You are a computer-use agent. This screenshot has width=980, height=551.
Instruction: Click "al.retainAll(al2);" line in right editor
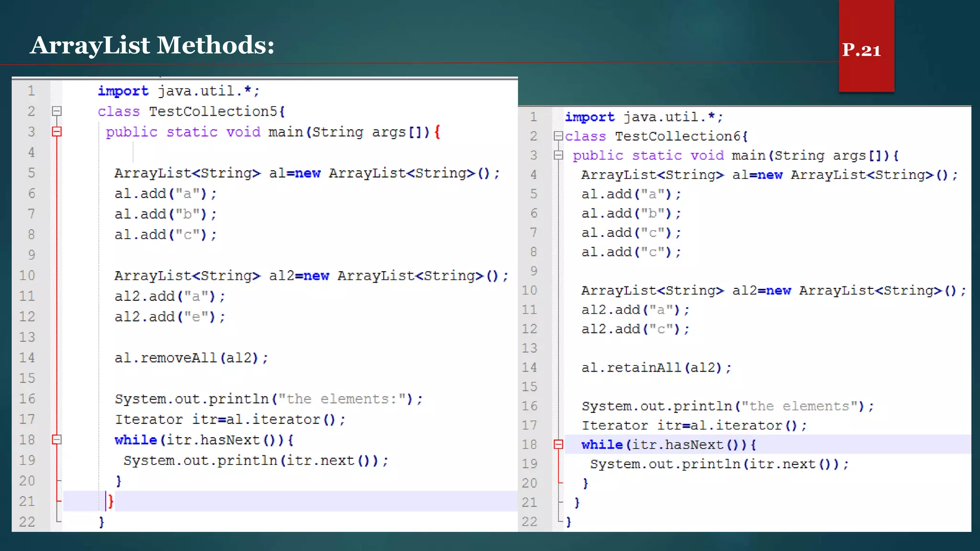(x=657, y=367)
